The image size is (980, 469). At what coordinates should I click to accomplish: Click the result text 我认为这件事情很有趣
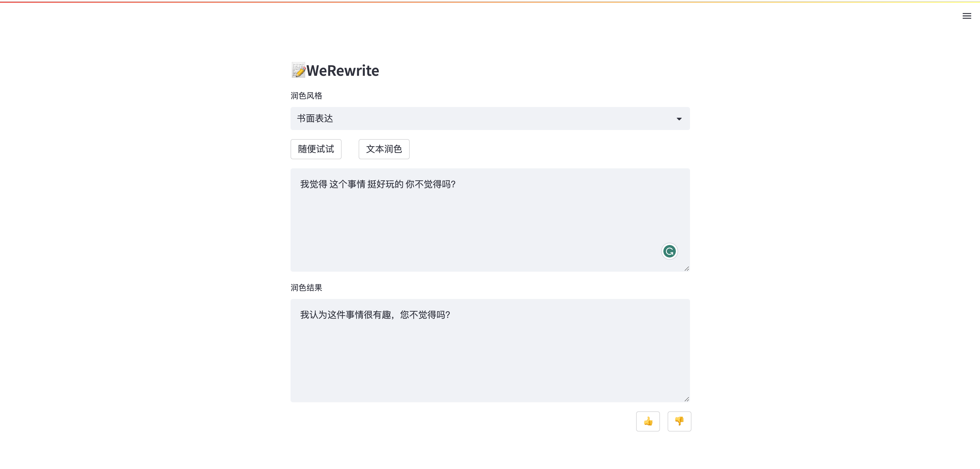pyautogui.click(x=375, y=315)
